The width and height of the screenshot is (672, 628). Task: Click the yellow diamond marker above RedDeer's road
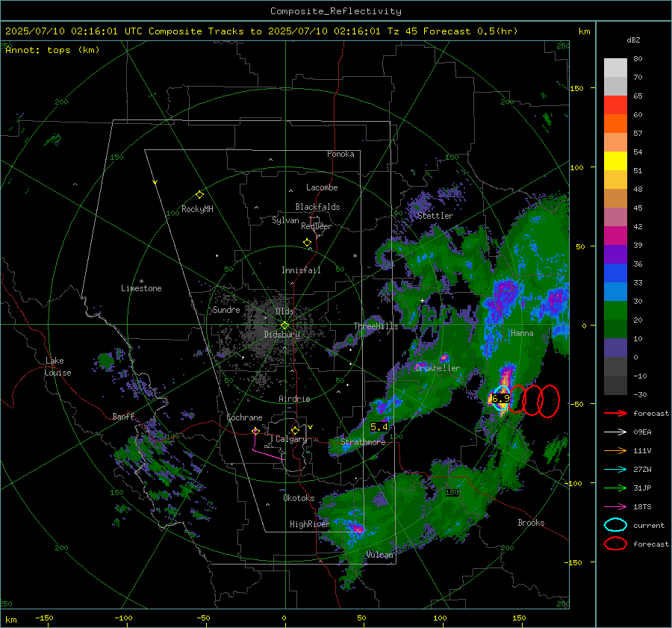click(307, 243)
